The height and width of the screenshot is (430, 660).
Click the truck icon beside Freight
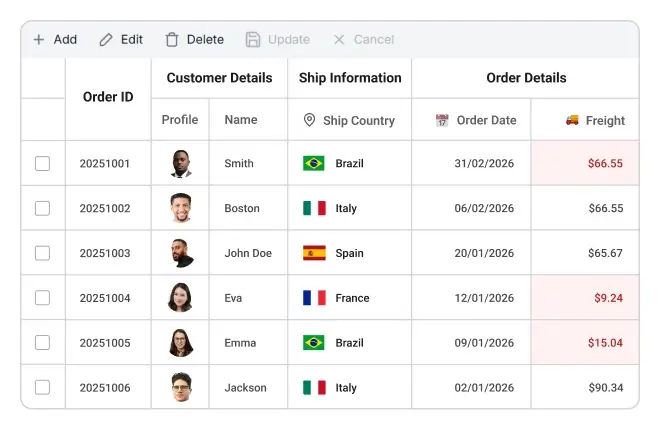point(572,120)
